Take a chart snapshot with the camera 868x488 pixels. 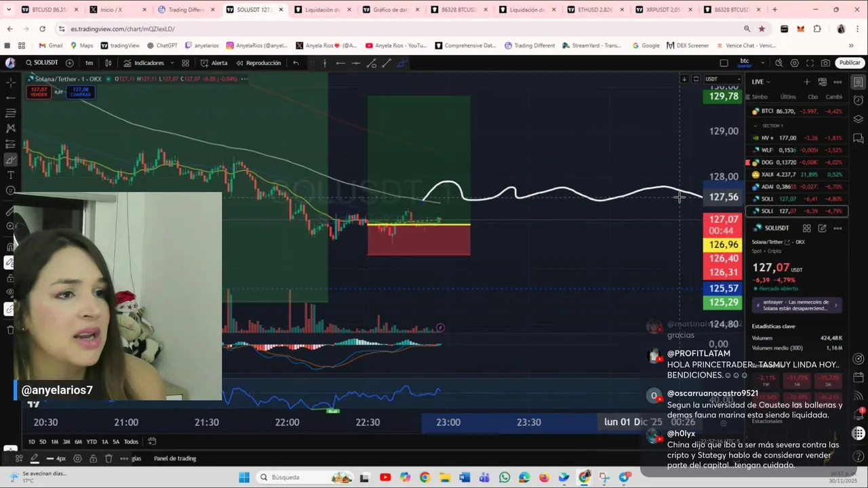pyautogui.click(x=825, y=62)
